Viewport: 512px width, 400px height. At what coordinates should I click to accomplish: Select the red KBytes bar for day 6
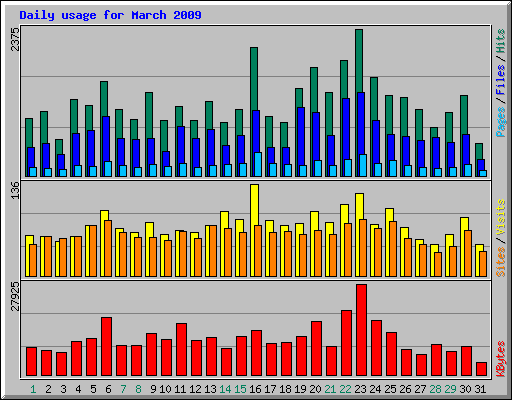click(x=106, y=347)
